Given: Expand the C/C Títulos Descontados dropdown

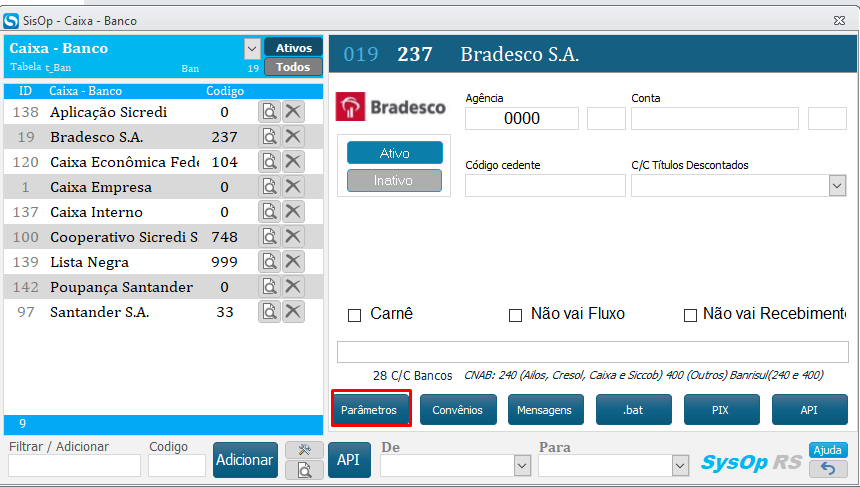Looking at the screenshot, I should (x=837, y=185).
